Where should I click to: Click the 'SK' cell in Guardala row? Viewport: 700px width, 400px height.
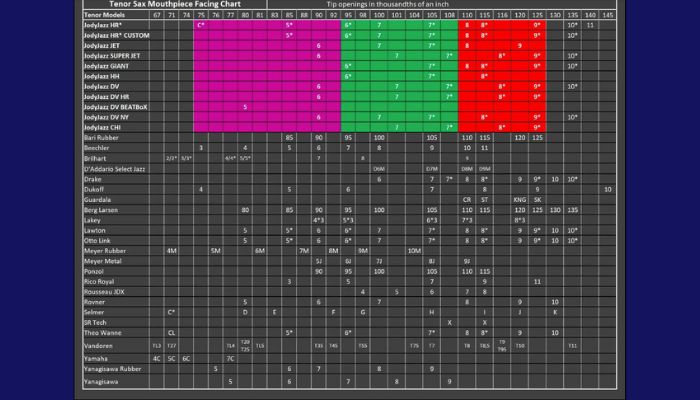click(x=538, y=200)
